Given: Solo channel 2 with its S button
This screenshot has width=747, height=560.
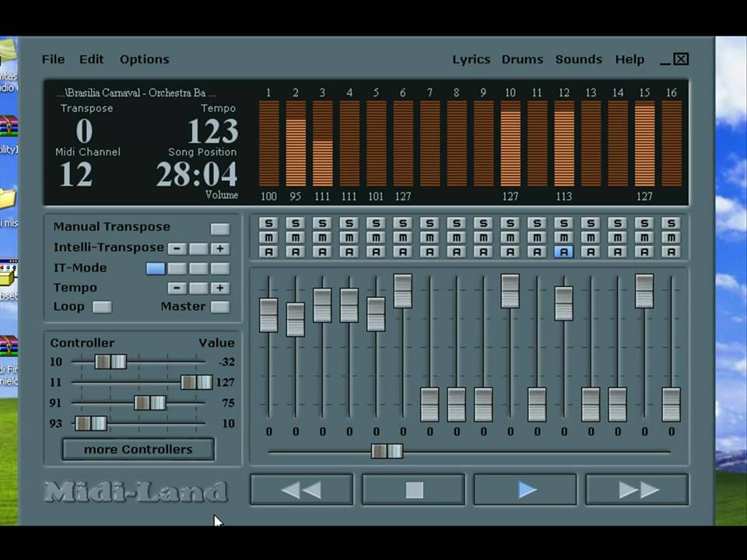Looking at the screenshot, I should pos(296,223).
